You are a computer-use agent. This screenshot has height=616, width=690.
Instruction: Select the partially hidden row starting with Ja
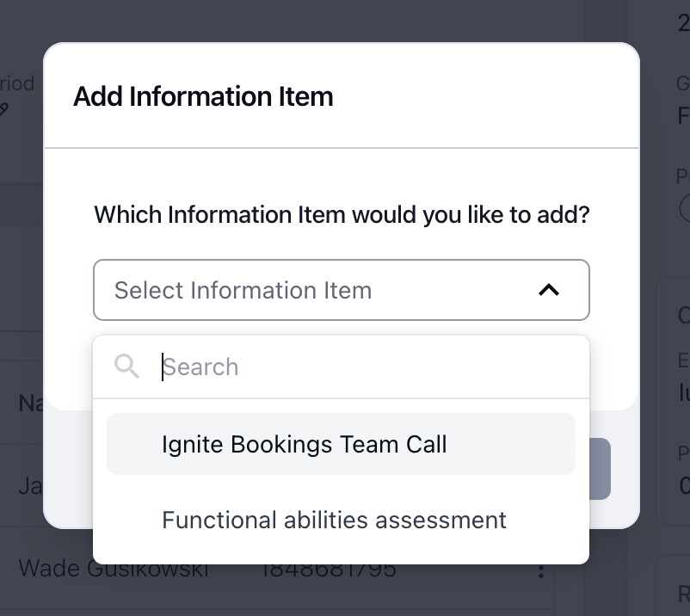click(30, 486)
